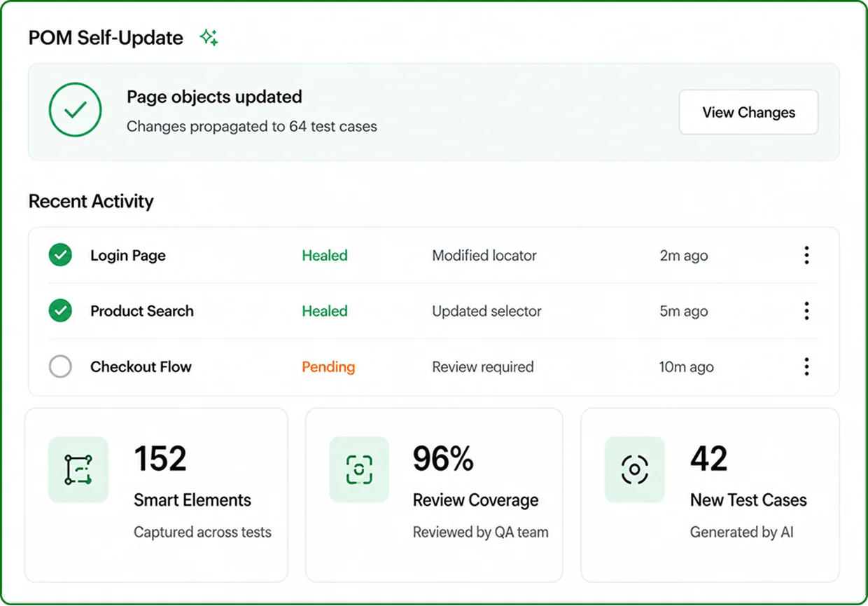Click the Modified locator description

pos(484,256)
